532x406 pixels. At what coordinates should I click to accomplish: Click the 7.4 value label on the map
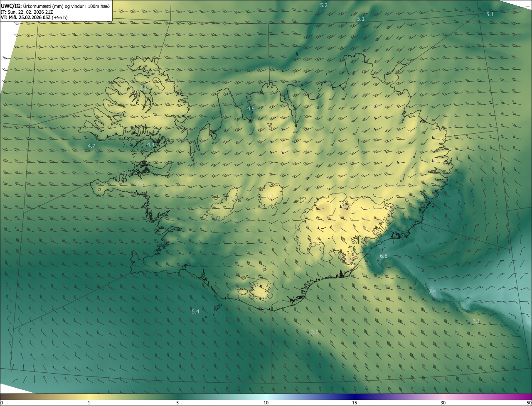432,292
